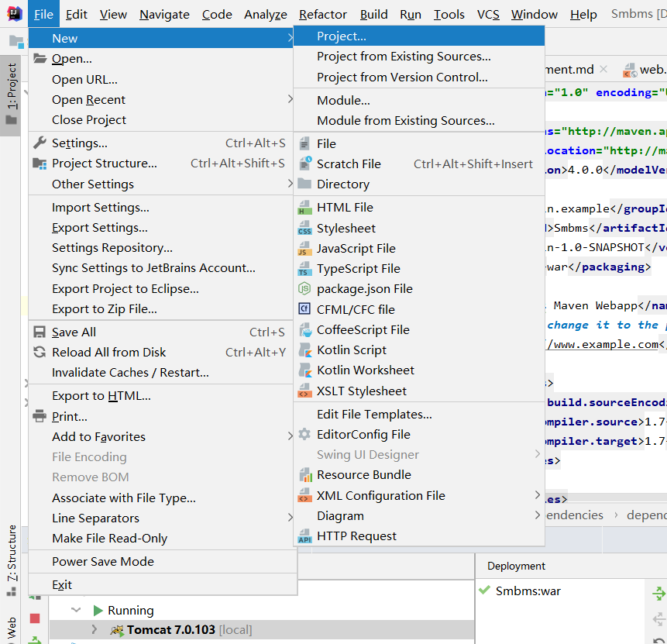Click the JavaScript File icon
Screen dimensions: 667x644
click(x=304, y=248)
